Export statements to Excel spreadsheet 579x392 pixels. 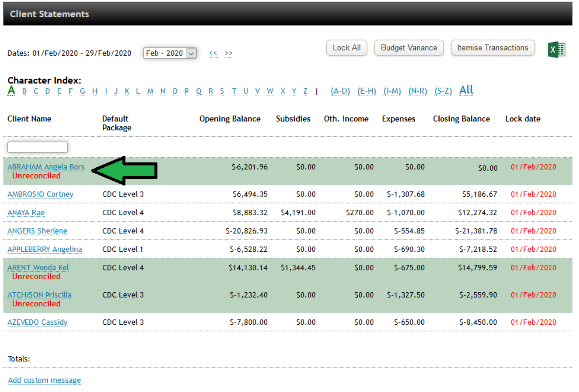click(x=557, y=49)
